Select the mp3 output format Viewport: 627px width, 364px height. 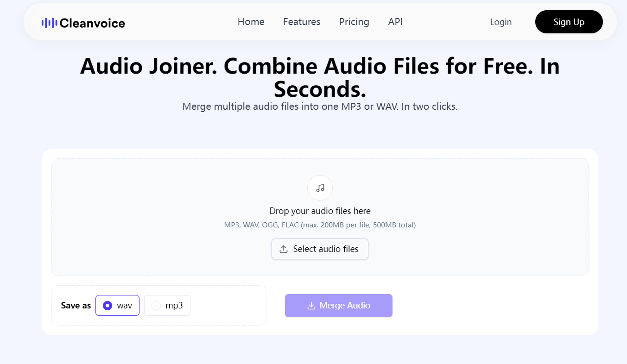167,305
